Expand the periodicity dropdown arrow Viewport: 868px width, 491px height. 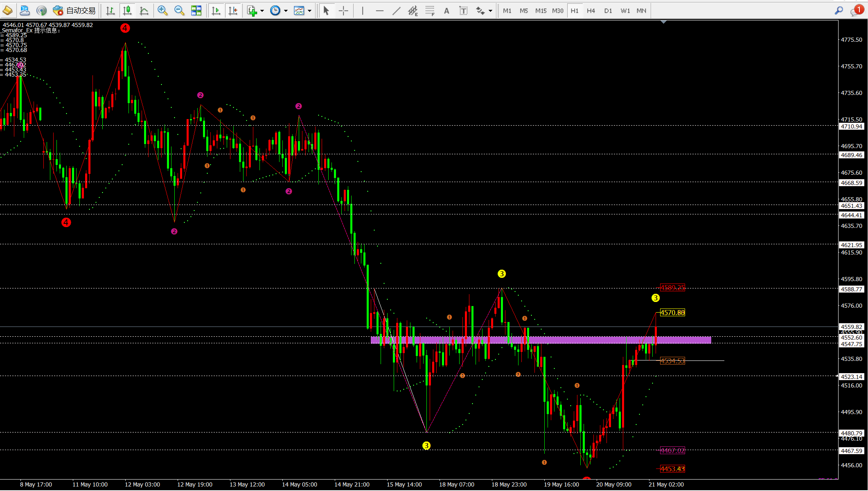286,11
